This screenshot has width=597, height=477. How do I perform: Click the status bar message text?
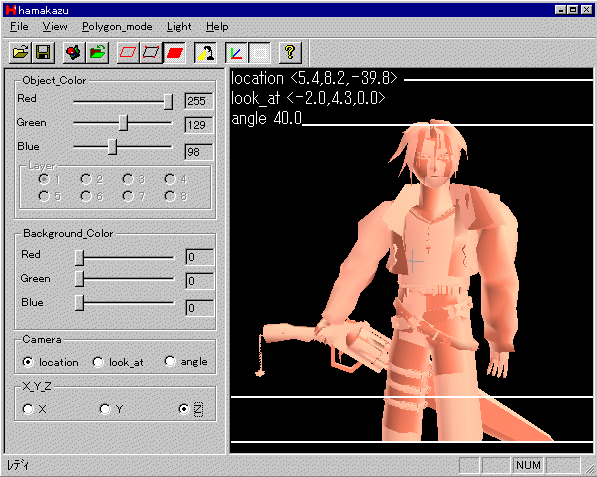click(x=18, y=465)
